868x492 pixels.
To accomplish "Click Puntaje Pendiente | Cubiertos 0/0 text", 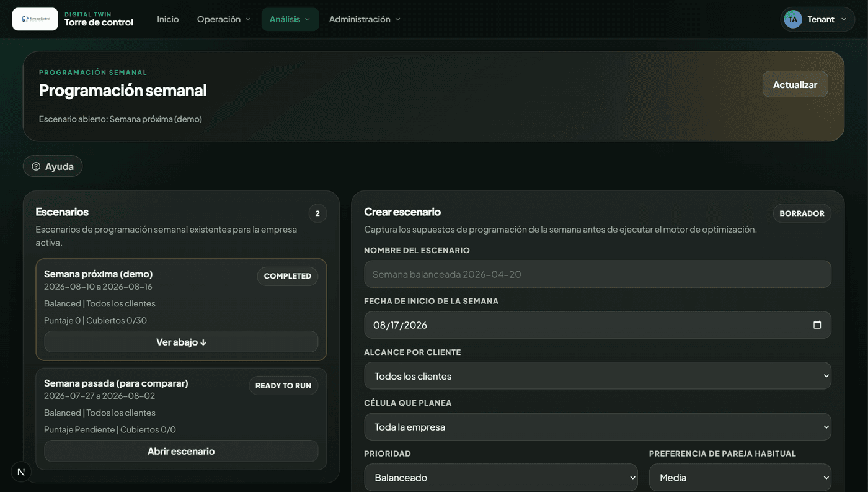I will pyautogui.click(x=110, y=430).
